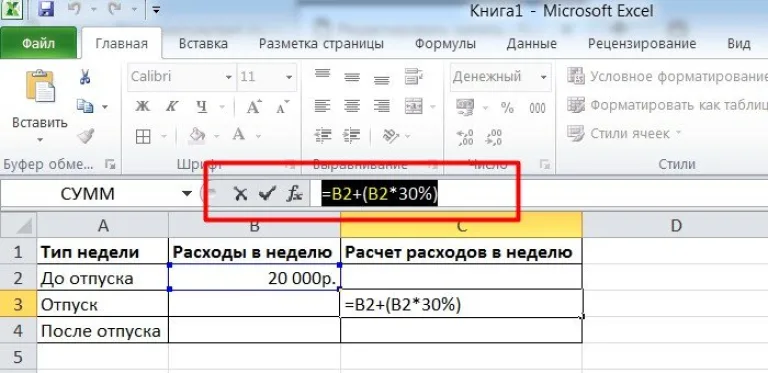
Task: Click the Percent Style % icon
Action: [507, 107]
